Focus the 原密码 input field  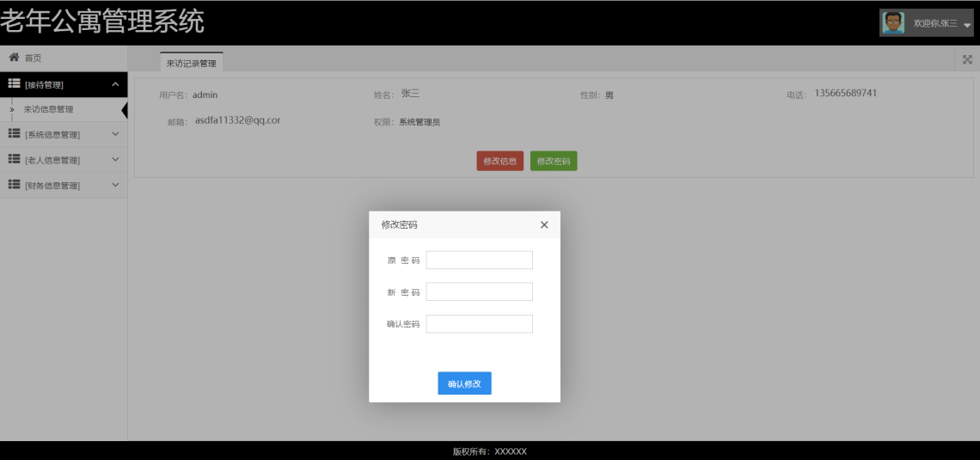pyautogui.click(x=480, y=260)
